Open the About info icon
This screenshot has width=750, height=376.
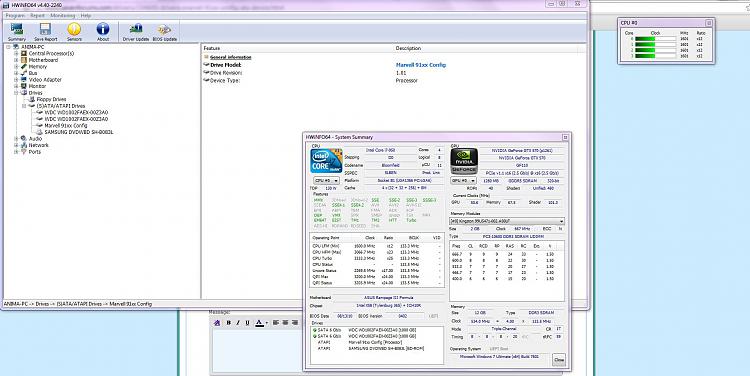click(103, 32)
